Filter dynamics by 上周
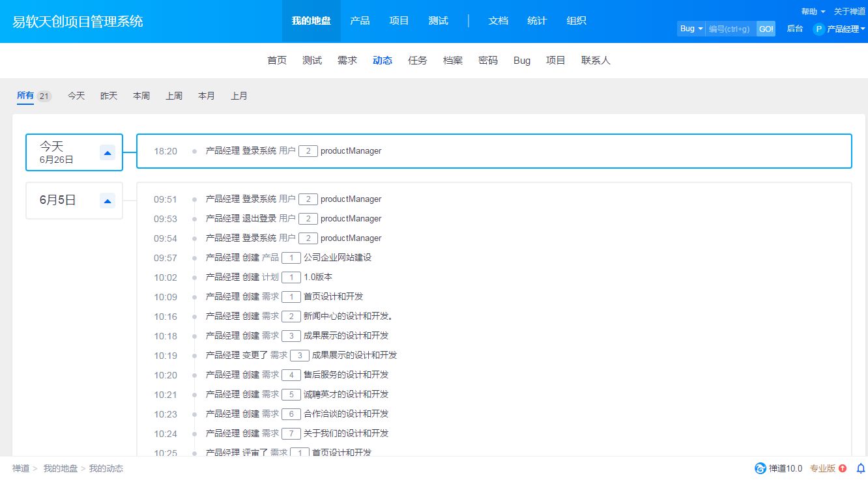Viewport: 868px width, 480px height. [174, 96]
